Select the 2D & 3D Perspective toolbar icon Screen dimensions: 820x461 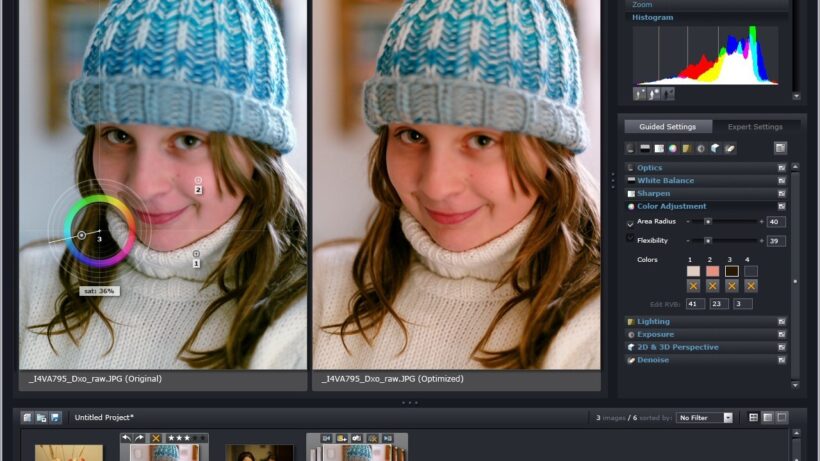point(715,149)
